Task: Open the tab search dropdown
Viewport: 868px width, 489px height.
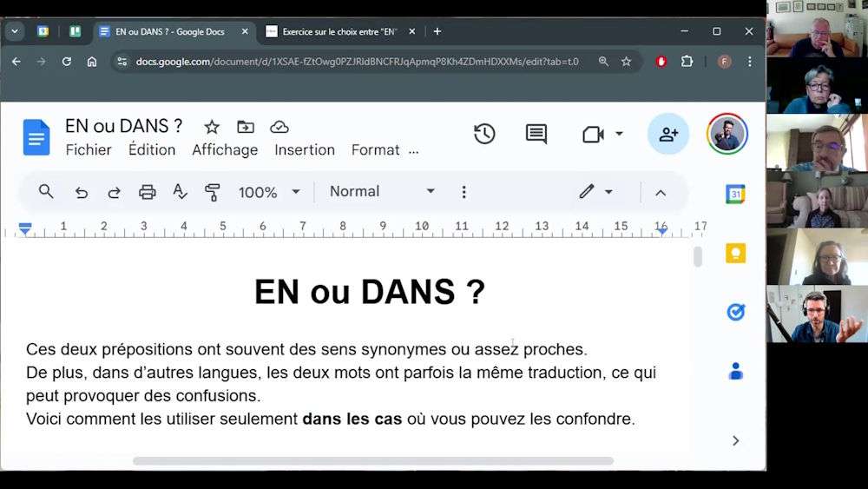Action: (x=15, y=31)
